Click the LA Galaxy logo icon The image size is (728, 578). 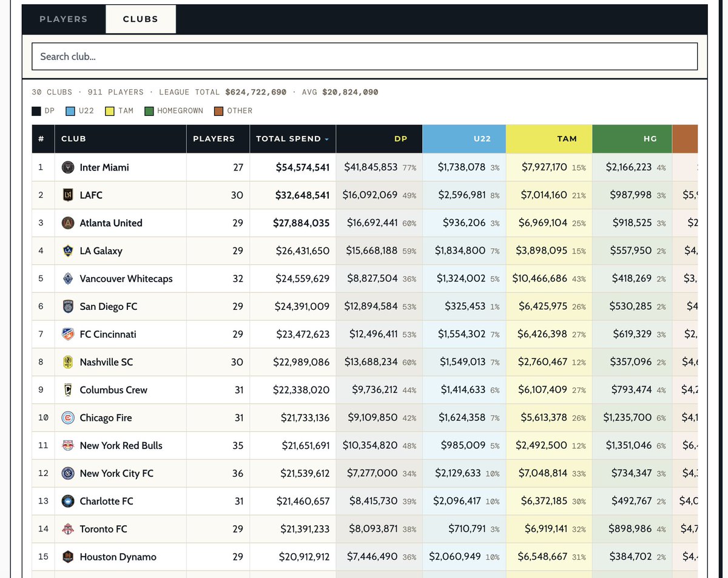pyautogui.click(x=68, y=250)
